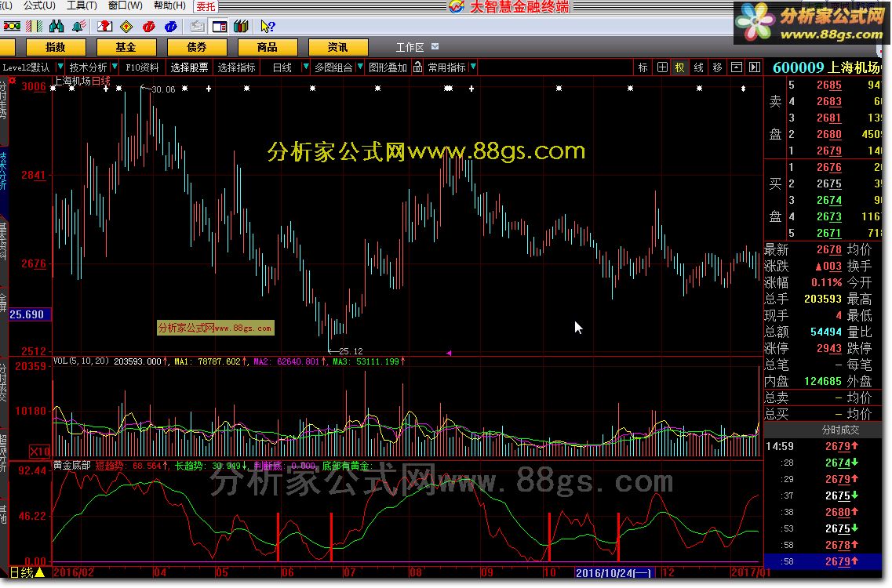Open the binoculars search tool
This screenshot has width=892, height=588.
click(56, 26)
